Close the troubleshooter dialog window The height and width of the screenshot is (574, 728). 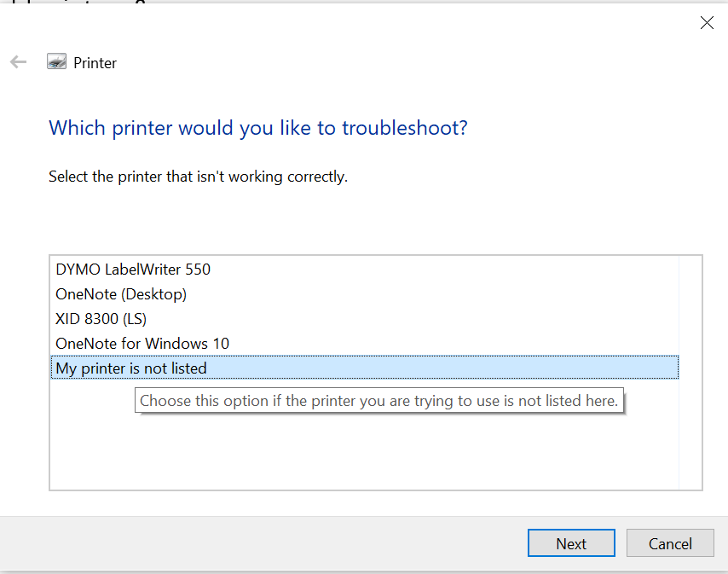[707, 22]
